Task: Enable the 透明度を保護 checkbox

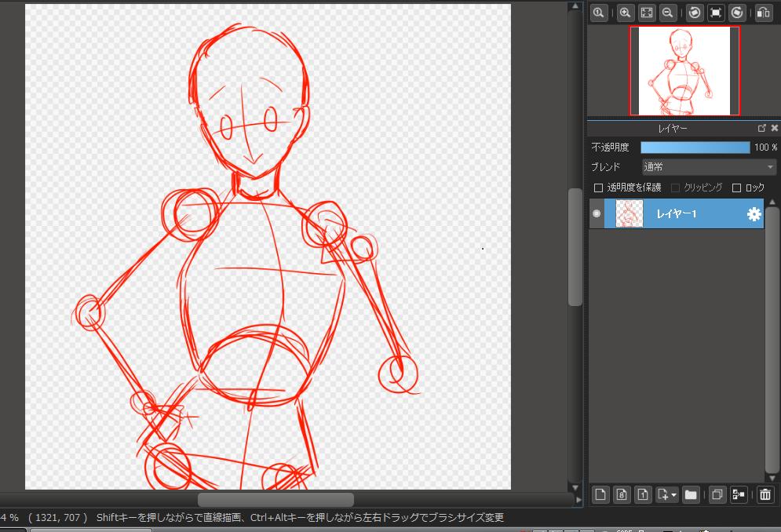Action: (599, 188)
